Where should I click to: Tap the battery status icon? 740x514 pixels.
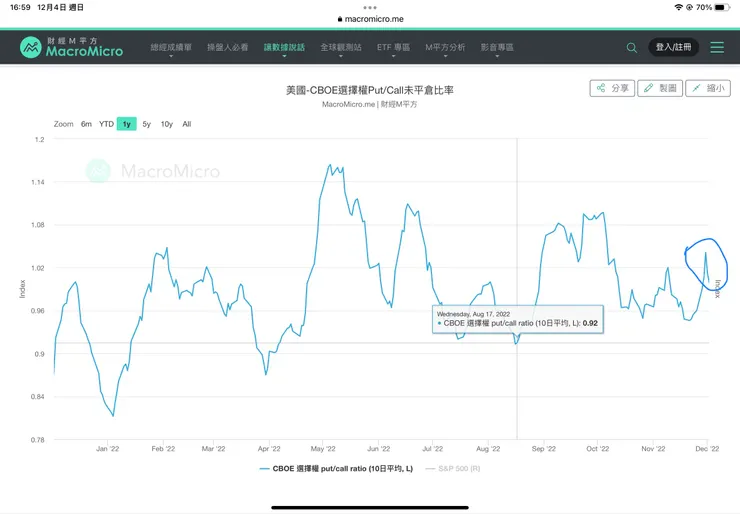pyautogui.click(x=722, y=7)
